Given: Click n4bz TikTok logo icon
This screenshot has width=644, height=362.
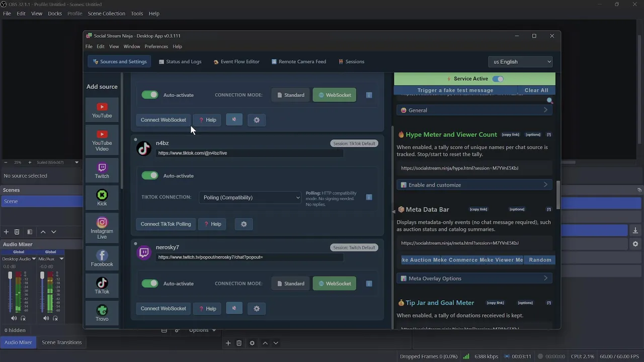Looking at the screenshot, I should (144, 148).
